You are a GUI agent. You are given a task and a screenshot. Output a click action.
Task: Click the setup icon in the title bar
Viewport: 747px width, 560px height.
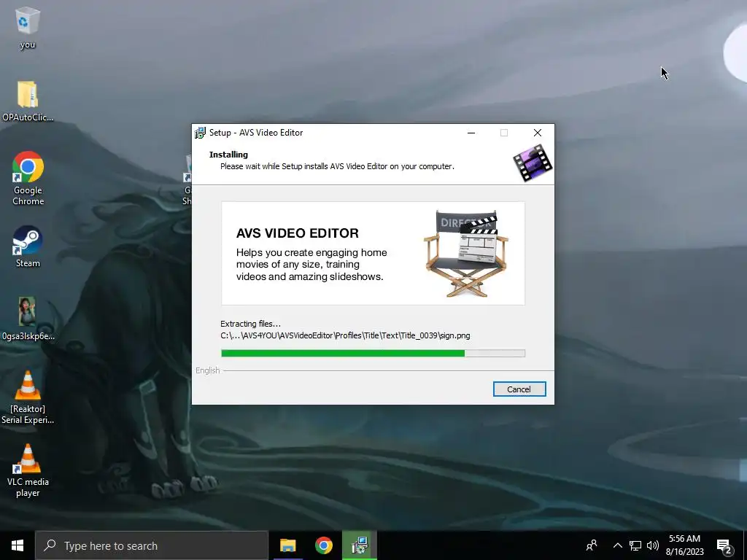coord(200,133)
